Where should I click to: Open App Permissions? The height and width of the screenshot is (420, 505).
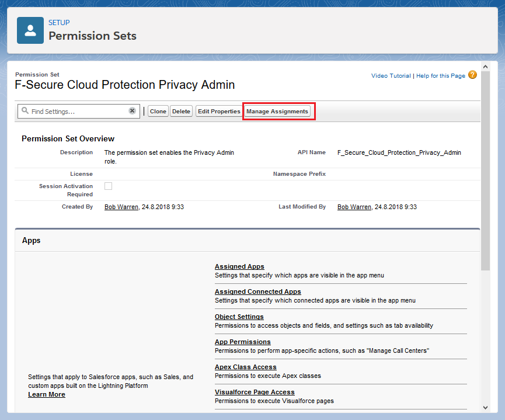[243, 342]
